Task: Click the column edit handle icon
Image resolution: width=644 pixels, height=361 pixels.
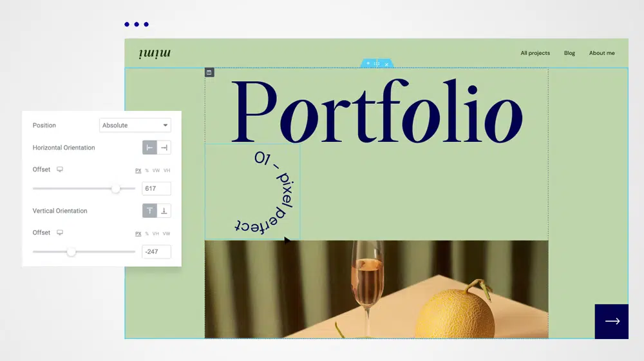Action: coord(209,73)
